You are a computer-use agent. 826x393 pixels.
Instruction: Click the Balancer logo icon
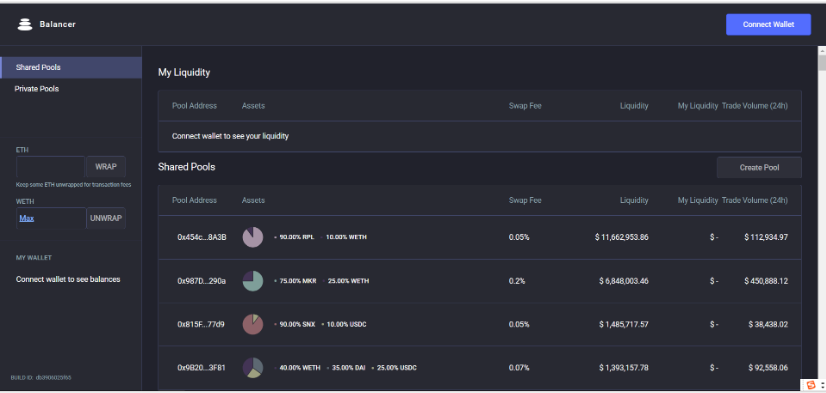tap(25, 24)
